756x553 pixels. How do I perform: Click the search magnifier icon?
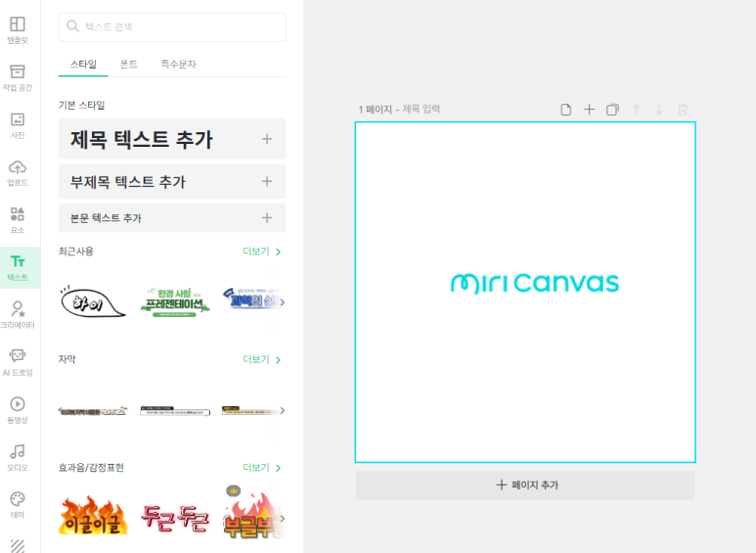(72, 26)
